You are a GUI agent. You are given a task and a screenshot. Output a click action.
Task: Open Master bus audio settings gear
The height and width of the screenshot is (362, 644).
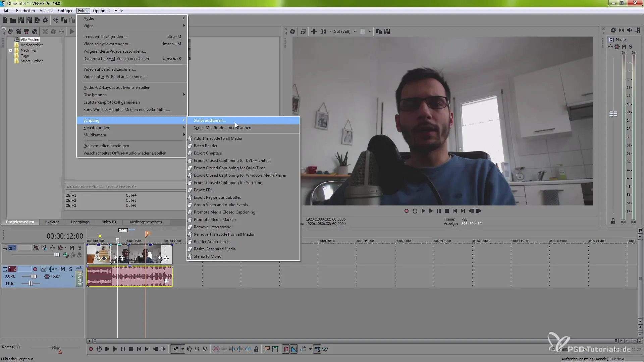pos(613,30)
